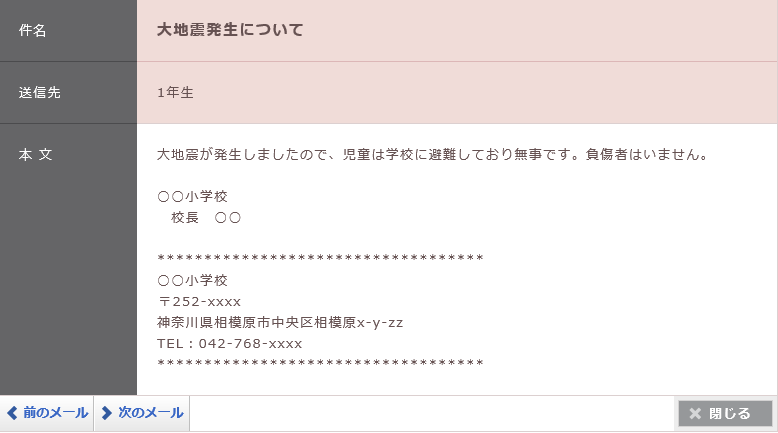The image size is (778, 433).
Task: Click the first ○○小学校 signature line
Action: click(x=193, y=196)
